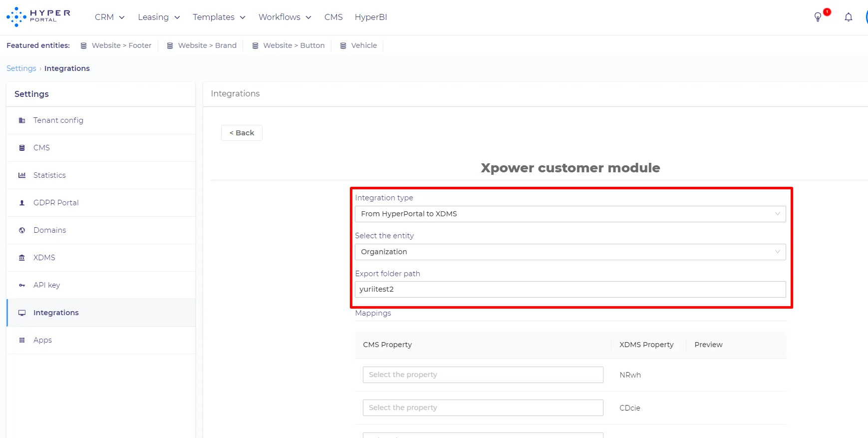
Task: Click the Xpower customer module heading
Action: (x=571, y=168)
